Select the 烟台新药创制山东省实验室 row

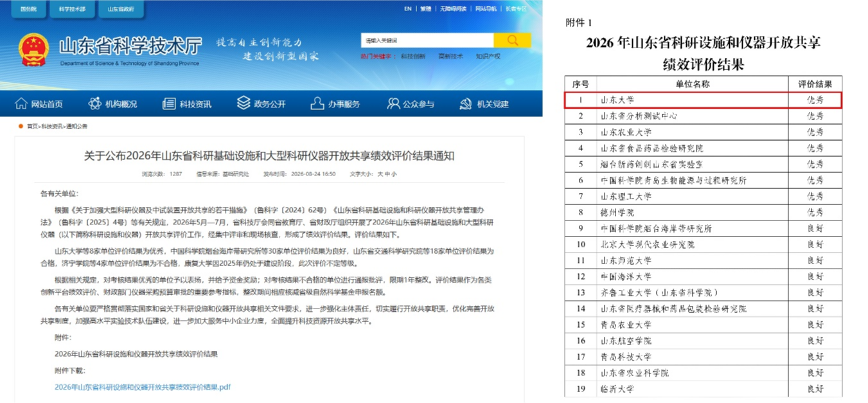point(704,165)
